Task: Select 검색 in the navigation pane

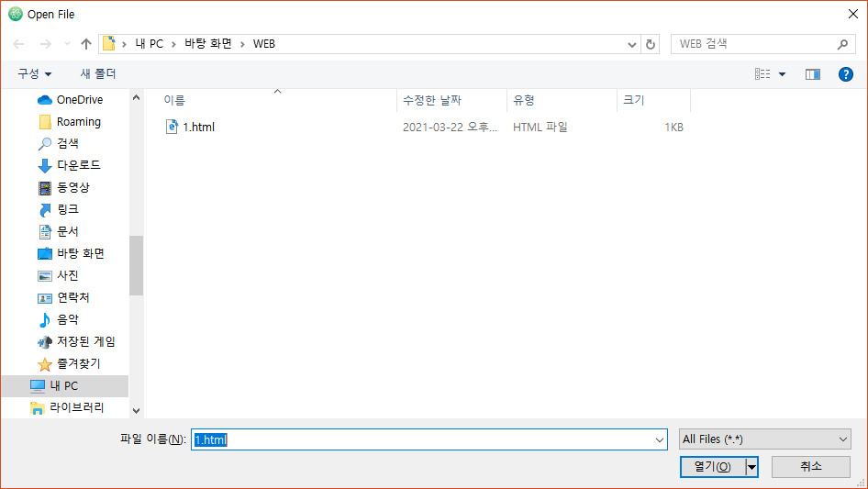Action: click(x=58, y=143)
